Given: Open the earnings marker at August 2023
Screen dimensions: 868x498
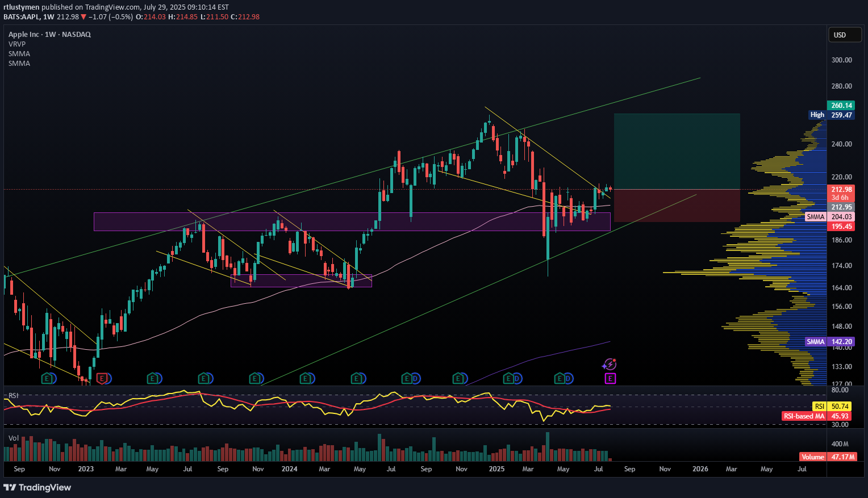Looking at the screenshot, I should [203, 378].
